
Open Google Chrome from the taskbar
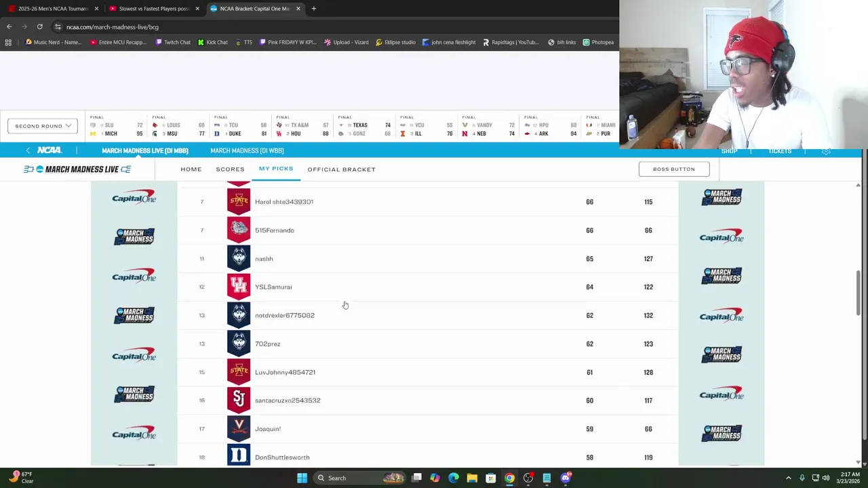point(509,478)
